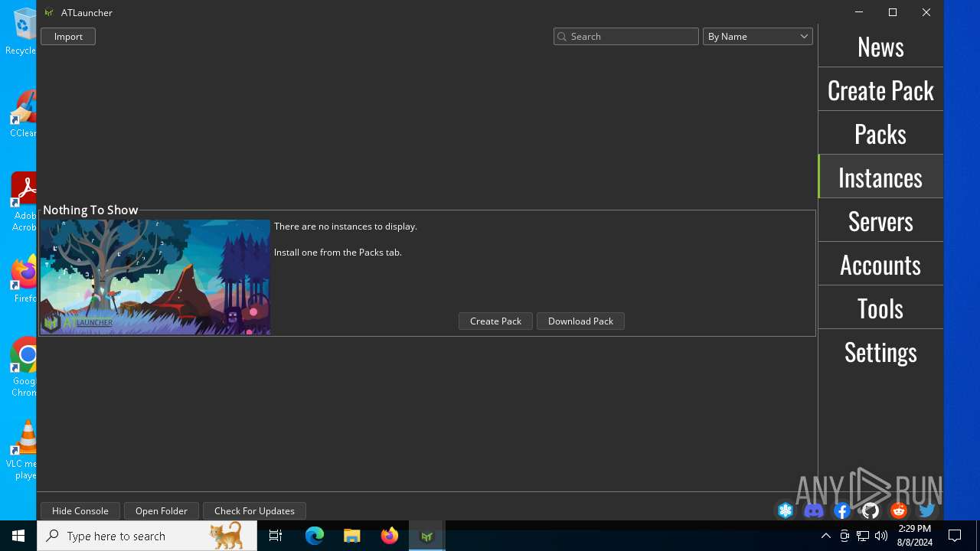Viewport: 980px width, 551px height.
Task: Click the Windows taskbar search box
Action: [147, 536]
